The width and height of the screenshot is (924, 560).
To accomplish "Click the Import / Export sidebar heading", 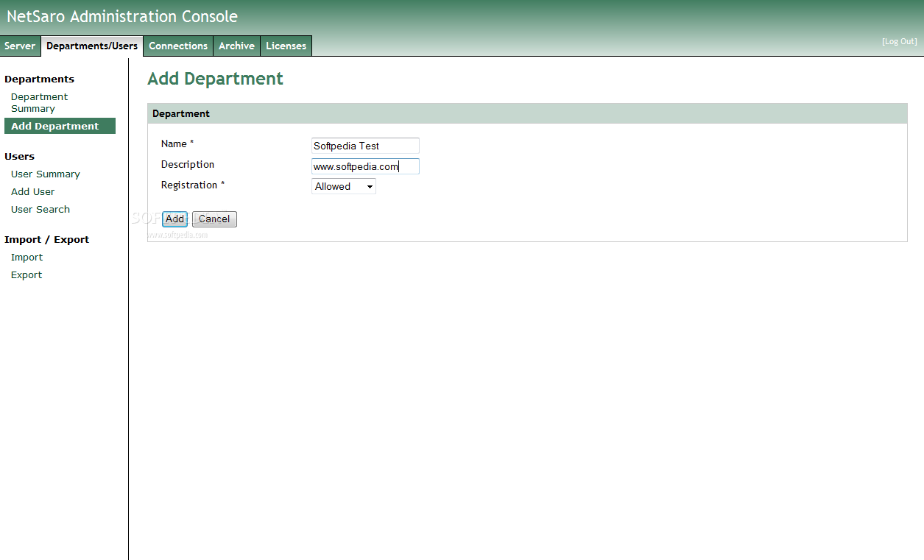I will (x=46, y=240).
